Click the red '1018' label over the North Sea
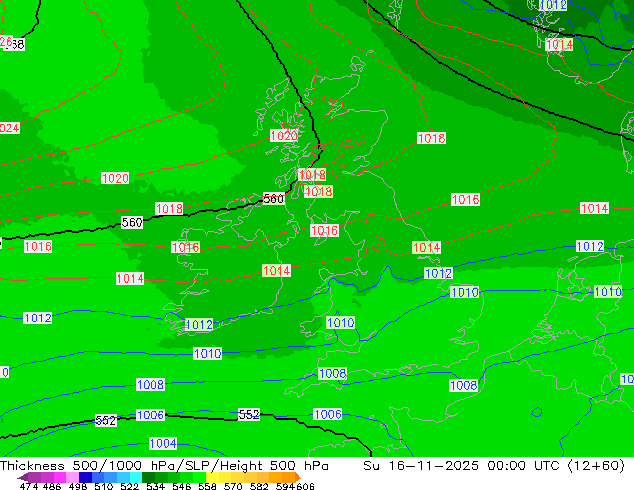Viewport: 634px width, 490px height. click(431, 138)
